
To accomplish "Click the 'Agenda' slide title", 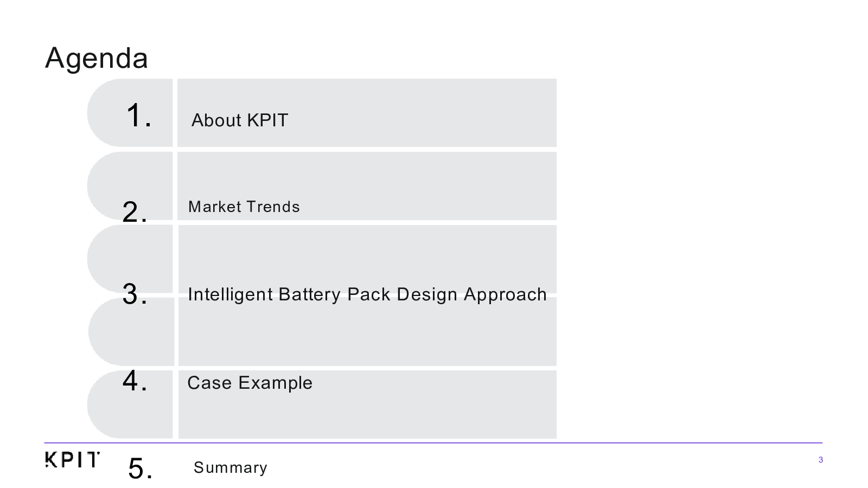I will (x=97, y=57).
